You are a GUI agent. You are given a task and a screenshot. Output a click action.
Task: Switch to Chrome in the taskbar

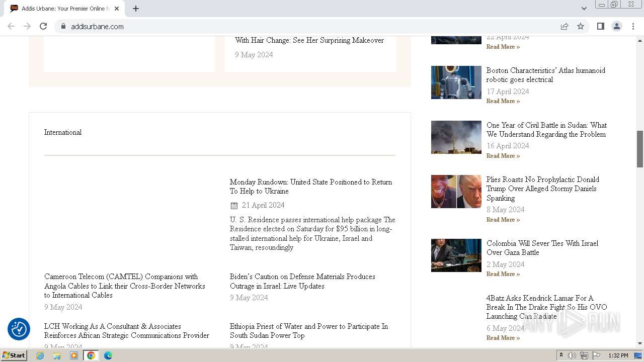click(x=91, y=355)
